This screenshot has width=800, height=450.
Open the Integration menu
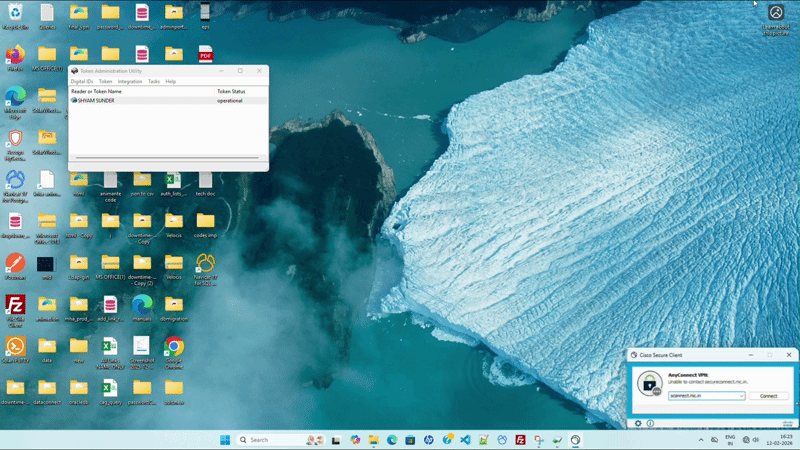coord(130,81)
